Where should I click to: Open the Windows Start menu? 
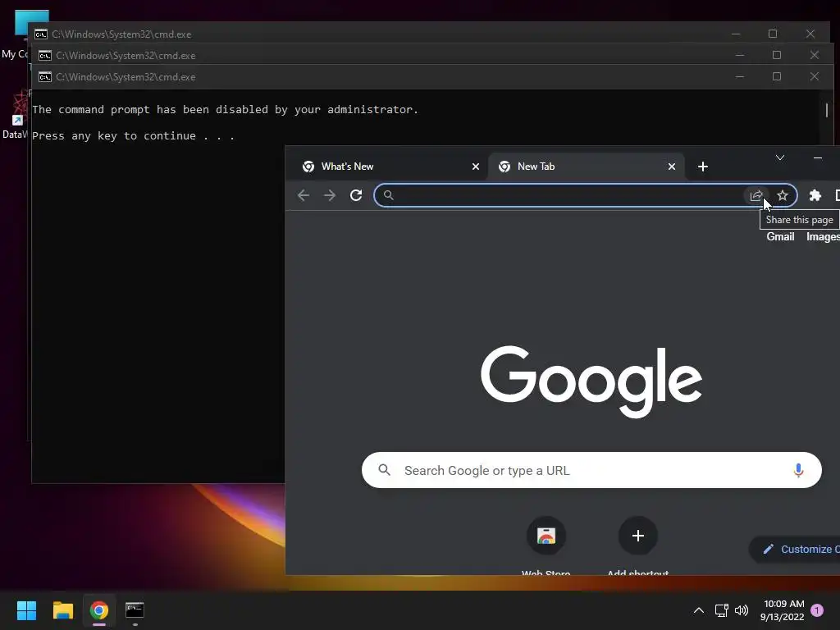26,610
